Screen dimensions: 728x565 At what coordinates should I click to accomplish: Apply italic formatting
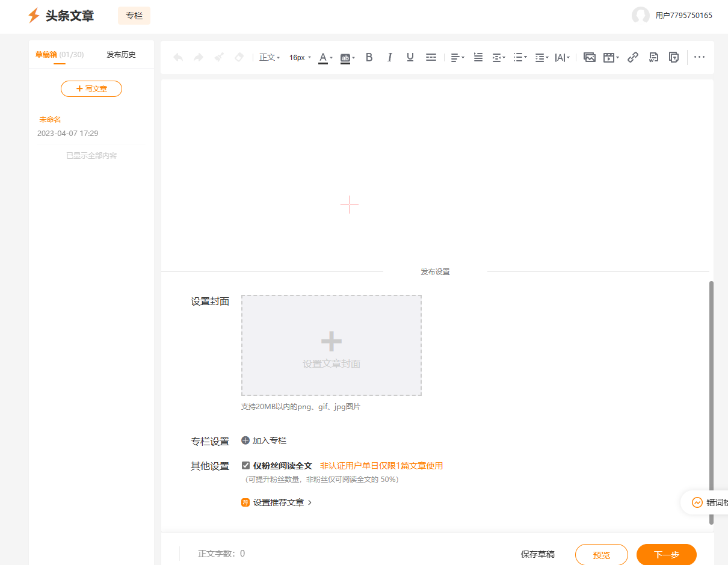[x=389, y=57]
